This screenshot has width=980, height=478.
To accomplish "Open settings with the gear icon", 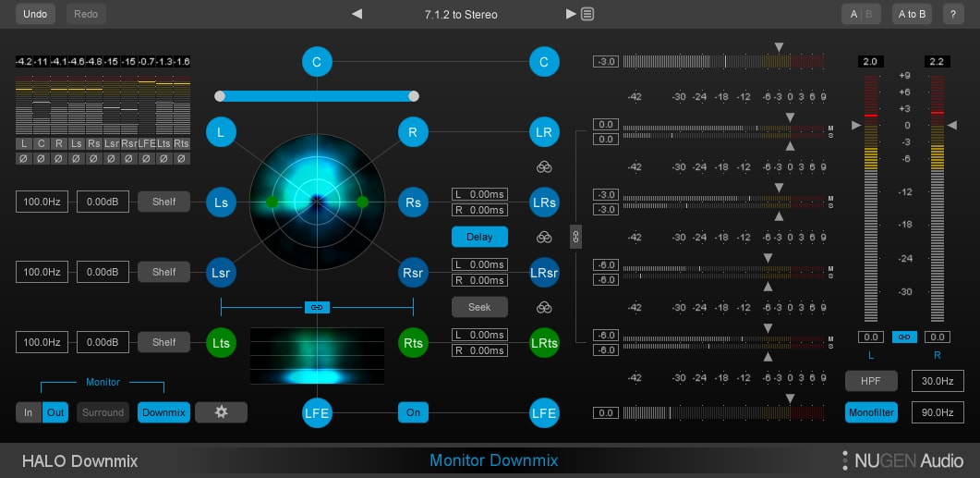I will point(222,412).
